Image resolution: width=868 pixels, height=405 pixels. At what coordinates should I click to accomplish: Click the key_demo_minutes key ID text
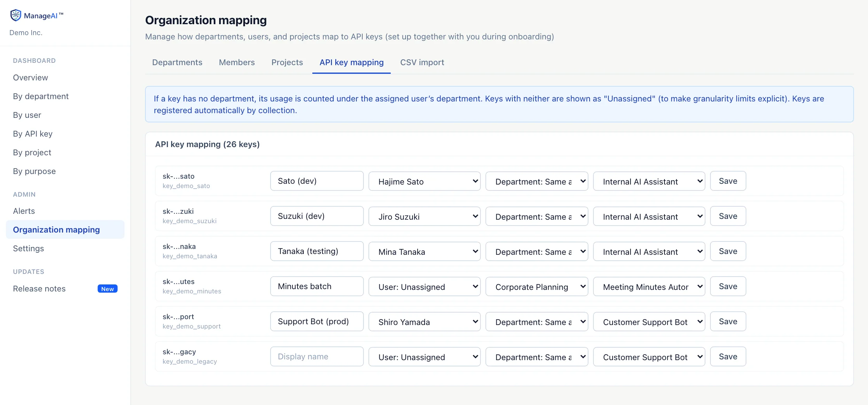[192, 291]
